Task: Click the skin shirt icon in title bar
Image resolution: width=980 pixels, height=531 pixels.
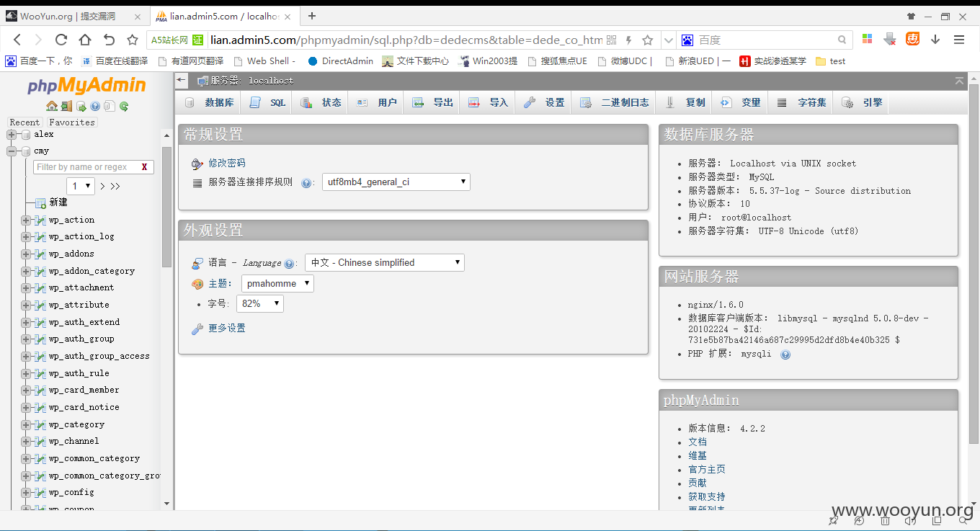Action: [911, 16]
